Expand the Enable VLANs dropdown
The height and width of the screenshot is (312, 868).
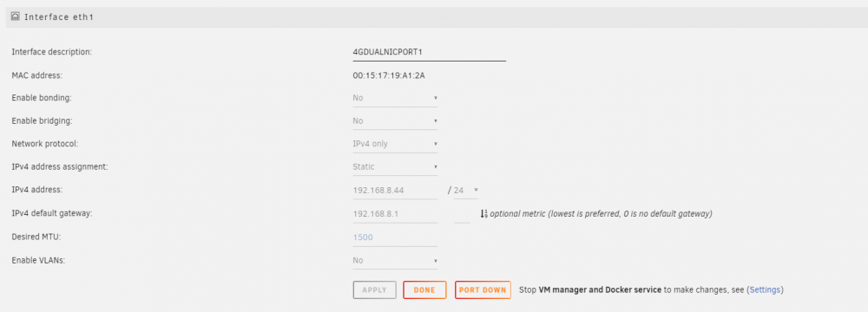(395, 261)
